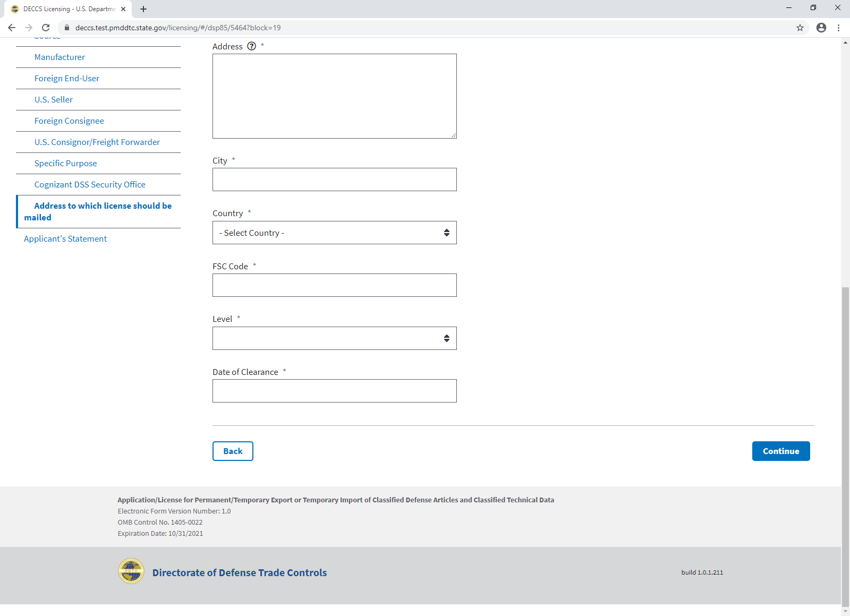Expand the Level dropdown
Viewport: 850px width, 616px height.
click(x=334, y=338)
